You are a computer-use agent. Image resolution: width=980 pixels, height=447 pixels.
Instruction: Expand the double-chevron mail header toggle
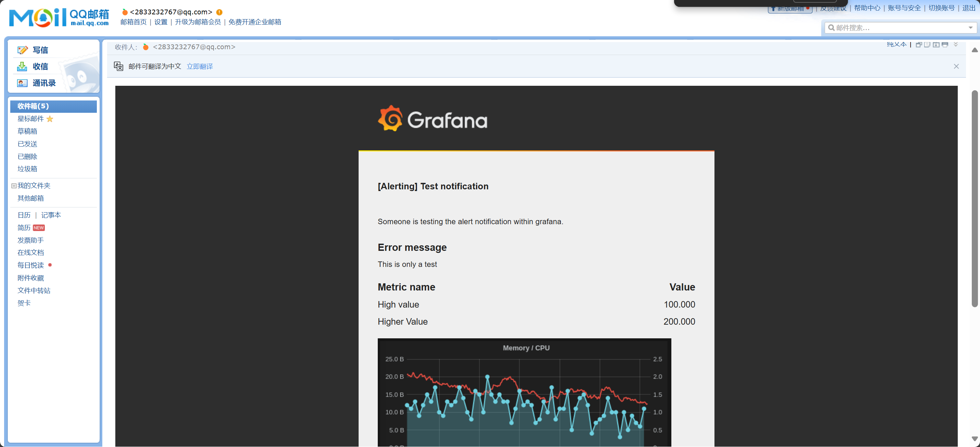click(x=955, y=44)
